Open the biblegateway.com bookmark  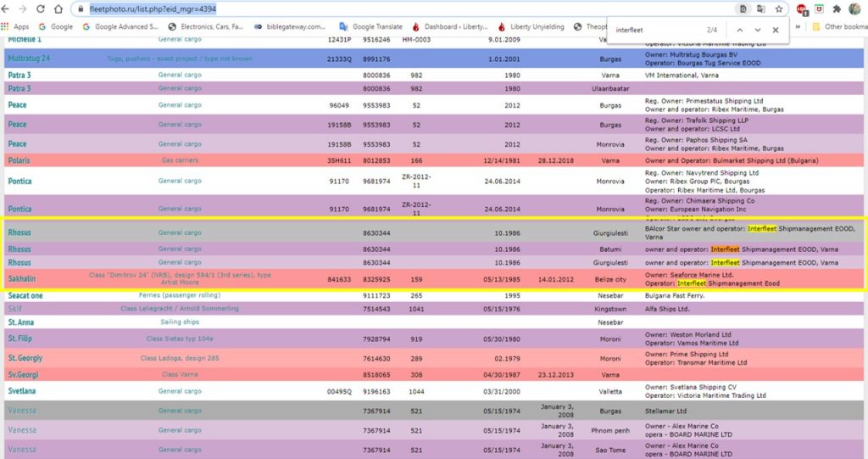pos(290,26)
